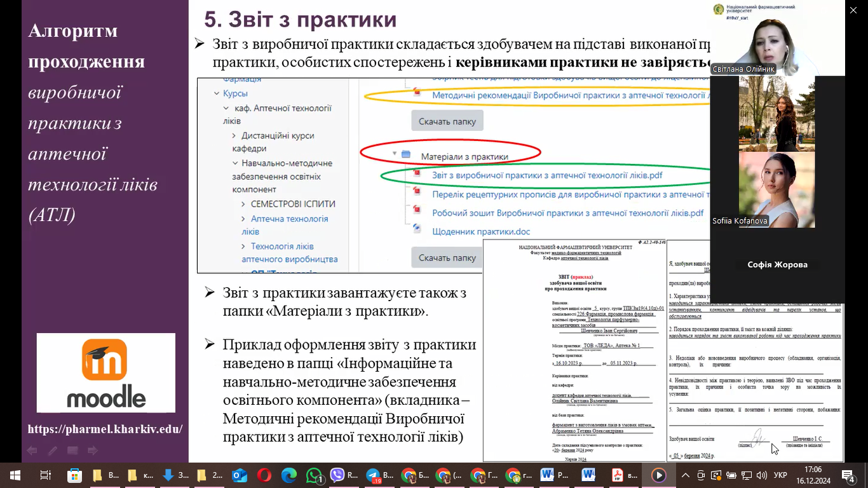Open the clock showing 17:06 16.12.2024
Image resolution: width=868 pixels, height=488 pixels.
(813, 475)
